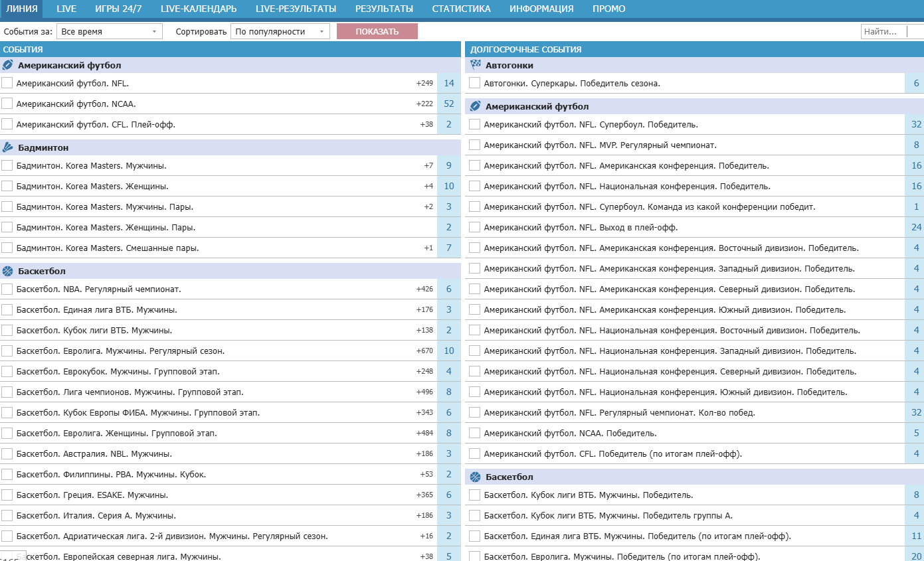Viewport: 924px width, 561px height.
Task: Click the checkered flag Автогонки icon
Action: coord(476,65)
